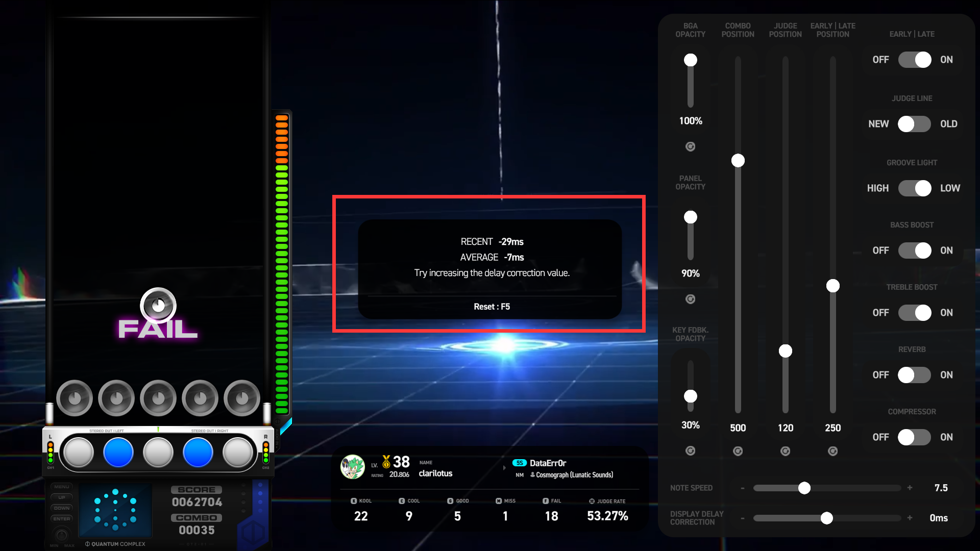The width and height of the screenshot is (980, 551).
Task: Click the BGA Opacity reset icon
Action: tap(690, 147)
